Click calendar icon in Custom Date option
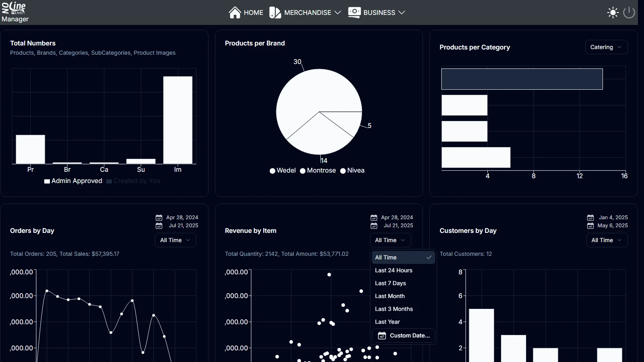The image size is (644, 362). 382,335
